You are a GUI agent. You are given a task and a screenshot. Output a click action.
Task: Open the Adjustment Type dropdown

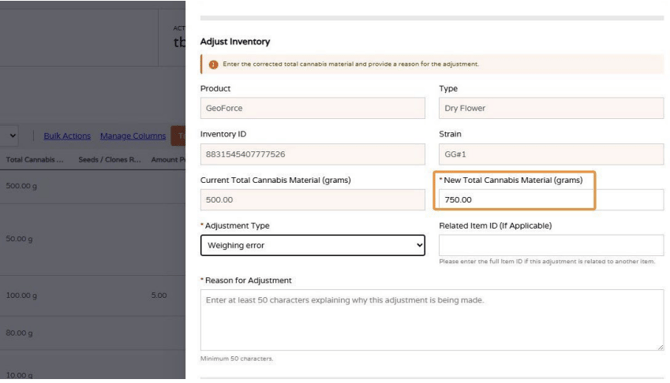pyautogui.click(x=312, y=245)
